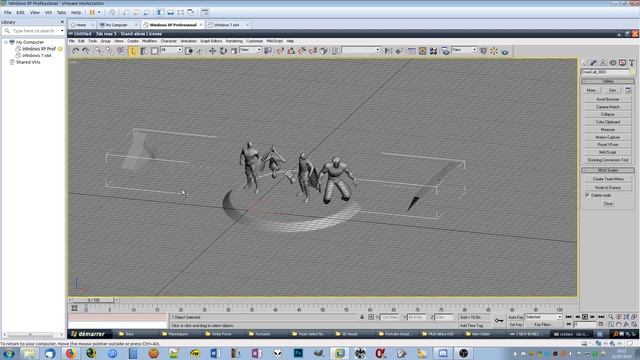Image resolution: width=640 pixels, height=360 pixels.
Task: Click Configure Button Sets icon beside Sets
Action: tap(628, 90)
